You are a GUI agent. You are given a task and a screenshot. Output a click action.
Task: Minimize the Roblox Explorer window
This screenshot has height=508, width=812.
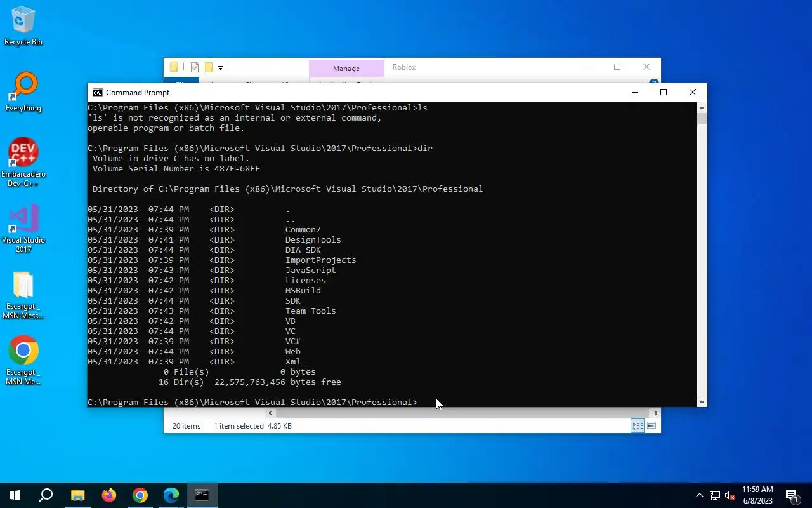point(588,67)
